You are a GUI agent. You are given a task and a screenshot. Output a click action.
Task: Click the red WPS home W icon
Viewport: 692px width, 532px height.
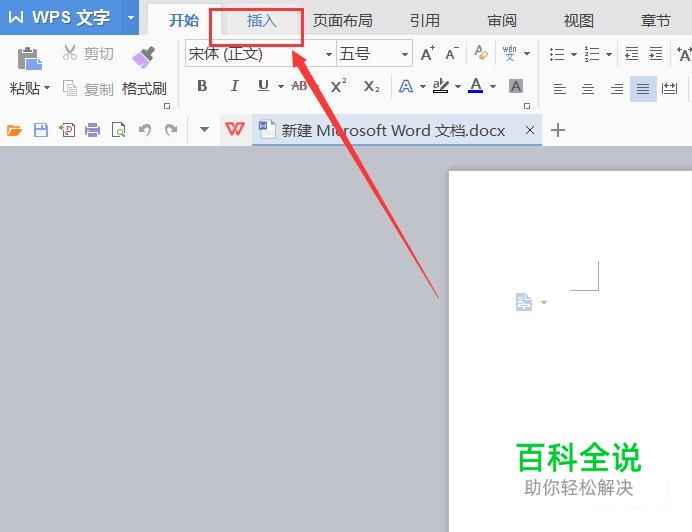(x=234, y=129)
